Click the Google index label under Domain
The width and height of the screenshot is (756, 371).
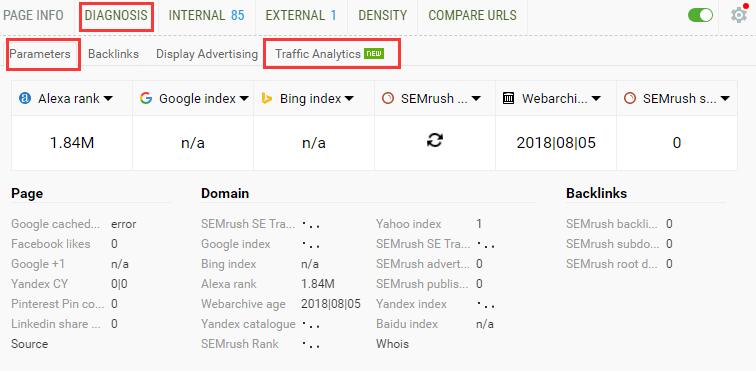[x=235, y=244]
